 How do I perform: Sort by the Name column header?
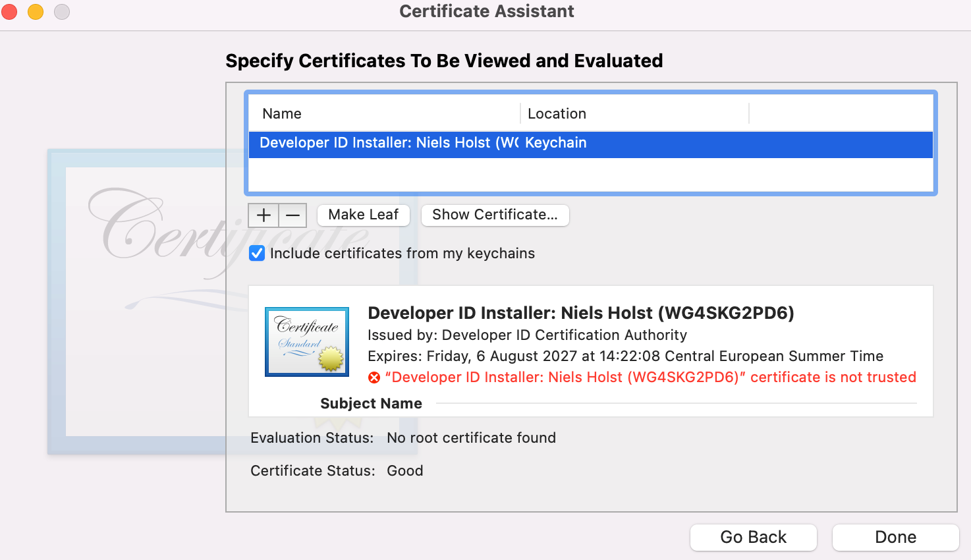[x=282, y=113]
